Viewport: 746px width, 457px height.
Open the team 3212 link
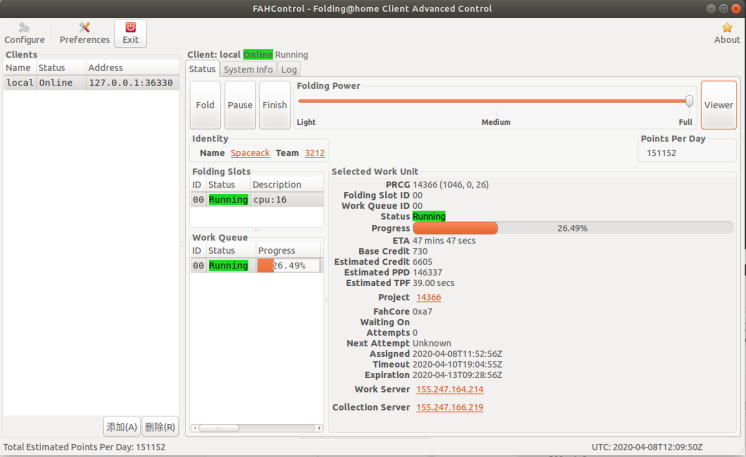314,153
